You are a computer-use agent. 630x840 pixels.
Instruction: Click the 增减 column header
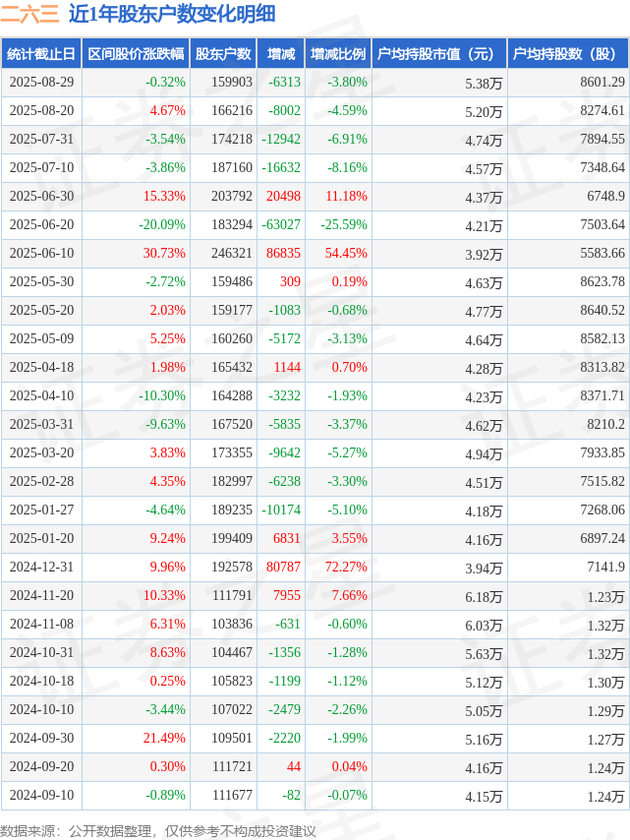[x=281, y=53]
